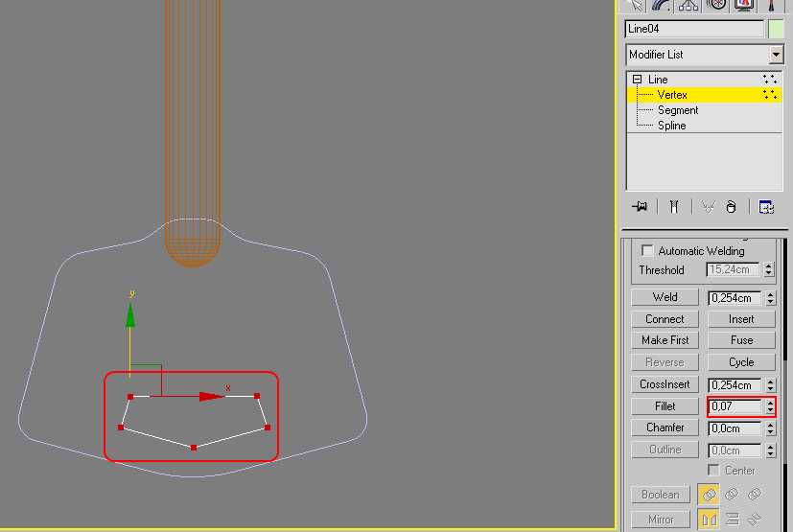Image resolution: width=793 pixels, height=532 pixels.
Task: Click the Cycle button
Action: (x=741, y=362)
